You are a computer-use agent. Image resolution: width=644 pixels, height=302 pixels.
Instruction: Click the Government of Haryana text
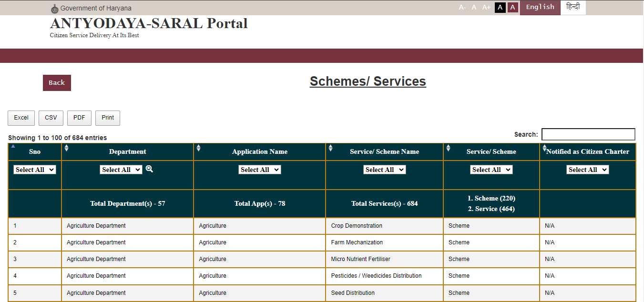click(x=96, y=8)
